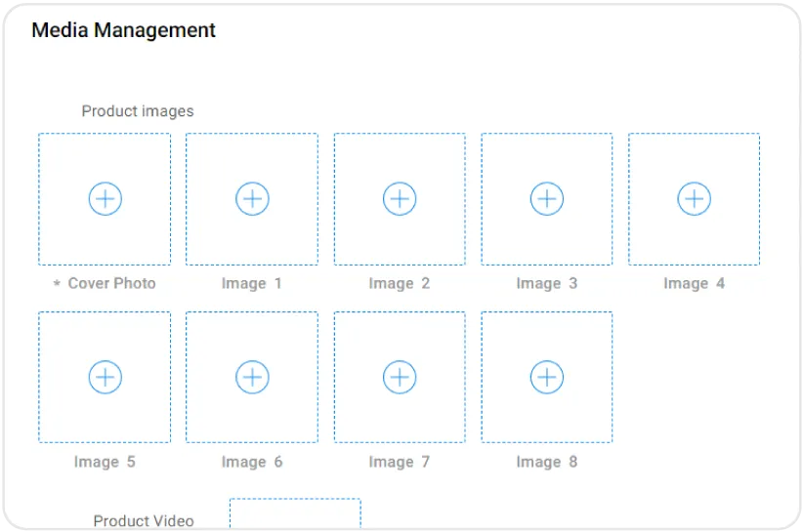This screenshot has height=532, width=803.
Task: Click the plus icon for Image 1
Action: pos(252,199)
